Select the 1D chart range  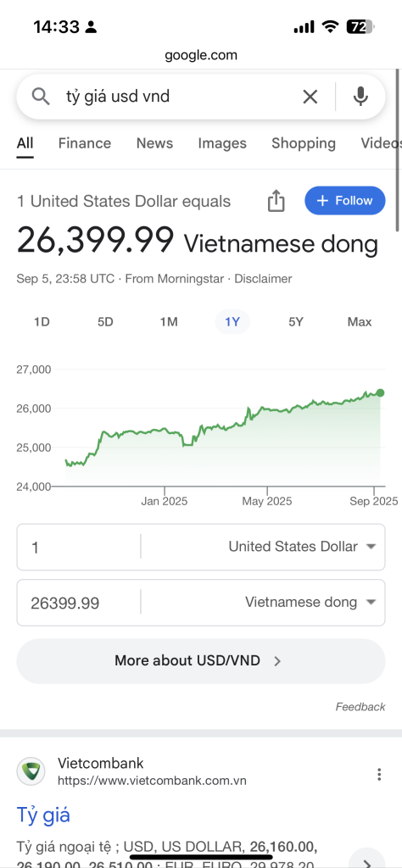pyautogui.click(x=42, y=321)
